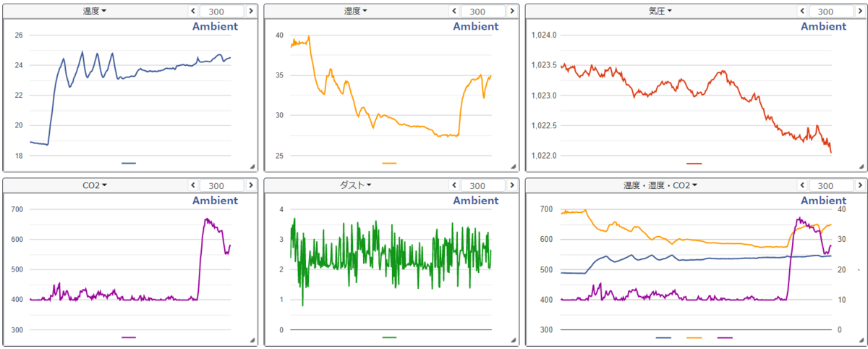Toggle the red legend series in 気圧 chart
Screen dimensions: 868x349
click(x=694, y=163)
